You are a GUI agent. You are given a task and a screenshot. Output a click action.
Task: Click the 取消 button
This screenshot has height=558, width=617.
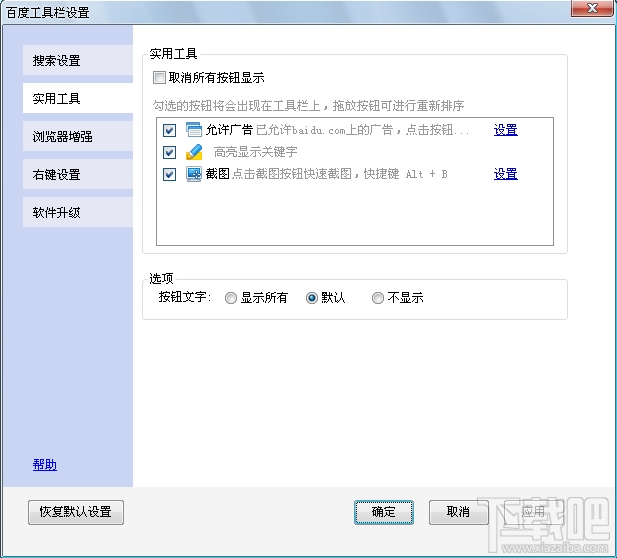pyautogui.click(x=458, y=512)
